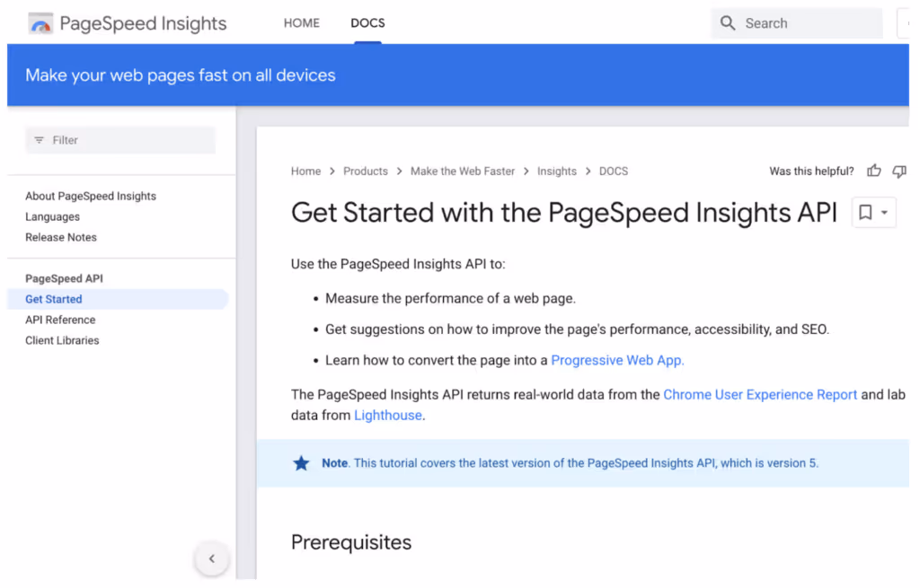Bookmark the page using the bookmark icon
Image resolution: width=920 pixels, height=588 pixels.
(x=865, y=212)
